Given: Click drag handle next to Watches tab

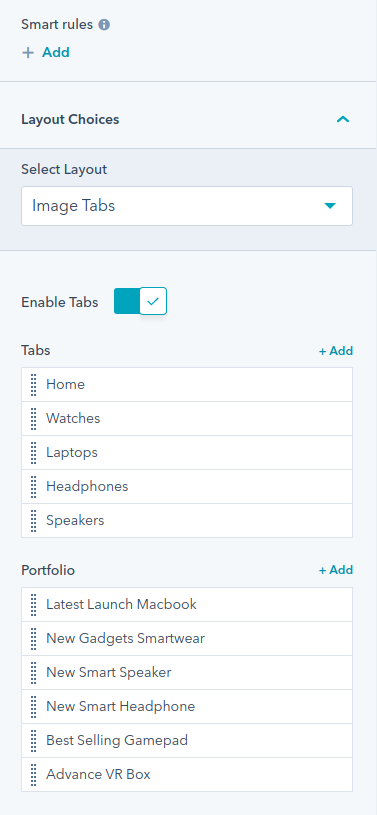Looking at the screenshot, I should point(33,418).
